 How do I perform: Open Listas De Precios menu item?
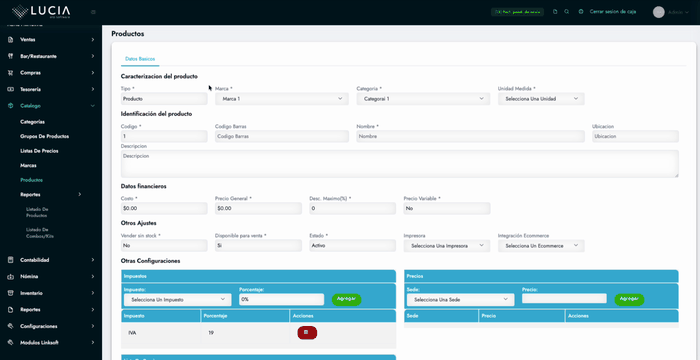point(39,151)
